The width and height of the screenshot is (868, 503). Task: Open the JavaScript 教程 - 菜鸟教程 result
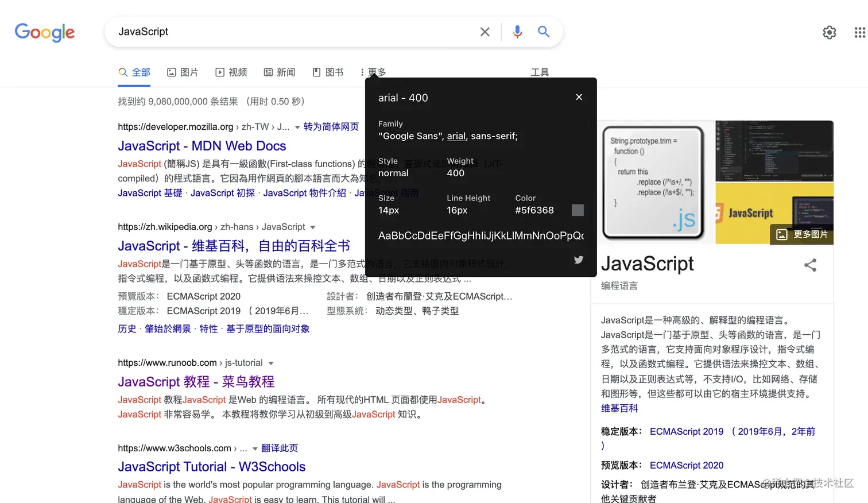pyautogui.click(x=196, y=382)
